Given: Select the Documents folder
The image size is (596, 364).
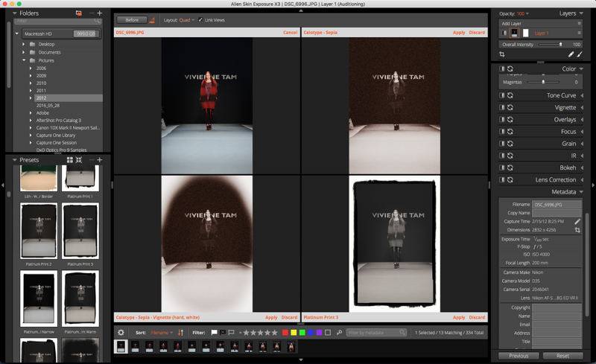Looking at the screenshot, I should 49,52.
